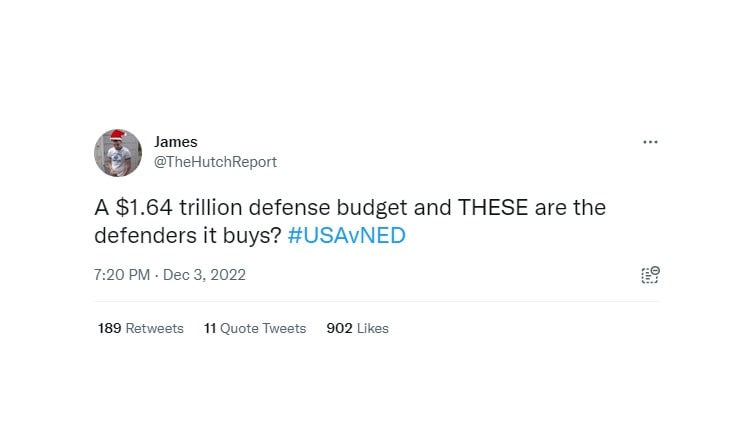Follow the #USAvNED hashtag link
Screen dimensions: 747x432
click(346, 235)
